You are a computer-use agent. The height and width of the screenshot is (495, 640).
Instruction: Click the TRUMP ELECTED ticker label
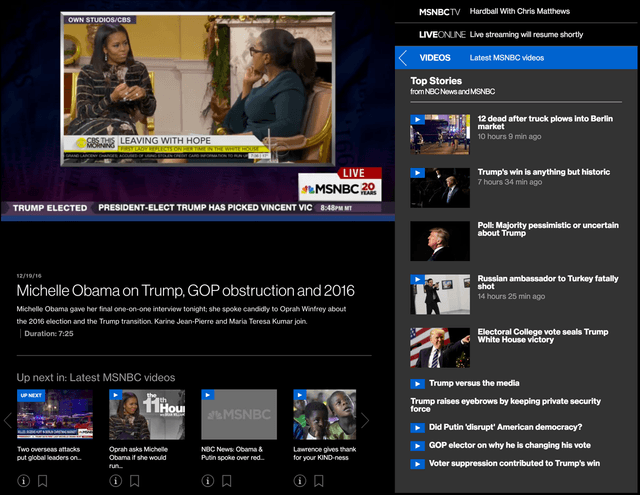(50, 208)
